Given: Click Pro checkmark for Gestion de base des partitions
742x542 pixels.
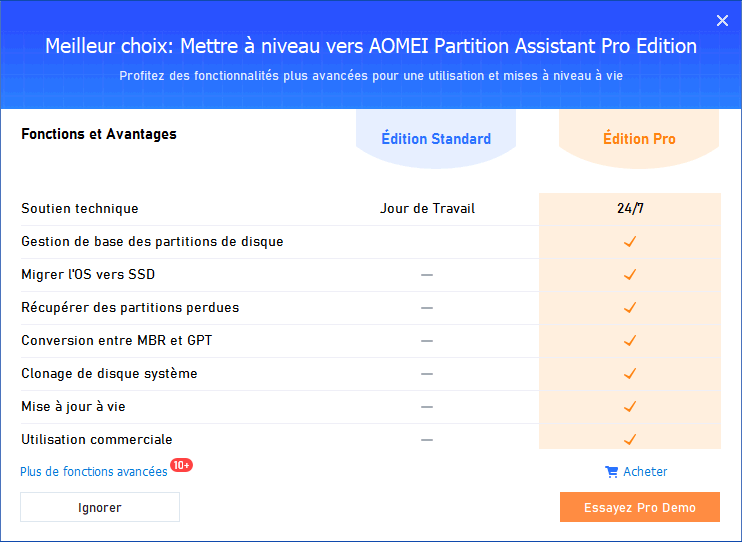Looking at the screenshot, I should point(629,242).
